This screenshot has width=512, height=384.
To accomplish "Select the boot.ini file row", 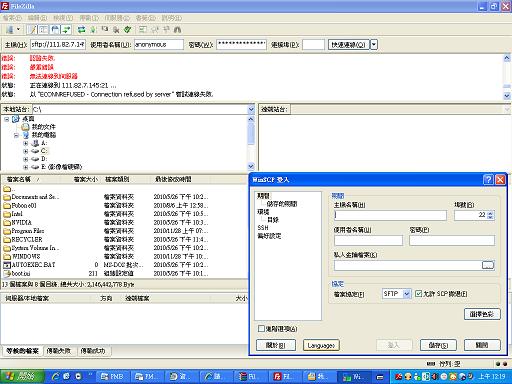I will pyautogui.click(x=123, y=274).
